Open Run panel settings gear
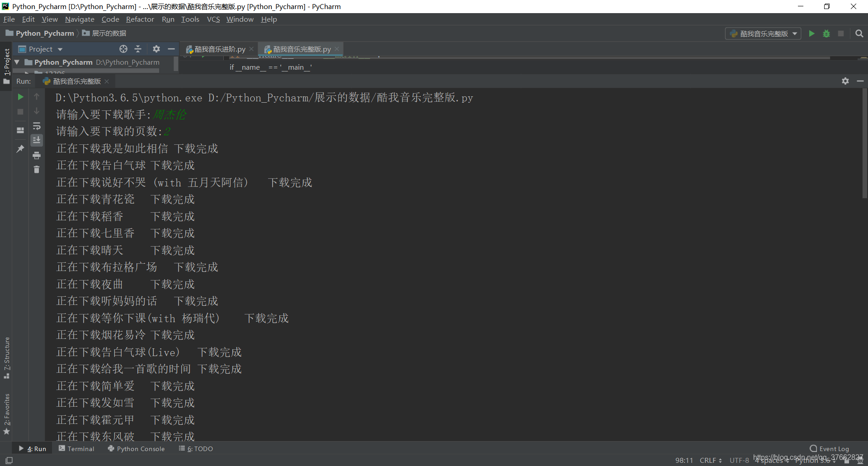Screen dimensions: 868x466 pyautogui.click(x=845, y=81)
